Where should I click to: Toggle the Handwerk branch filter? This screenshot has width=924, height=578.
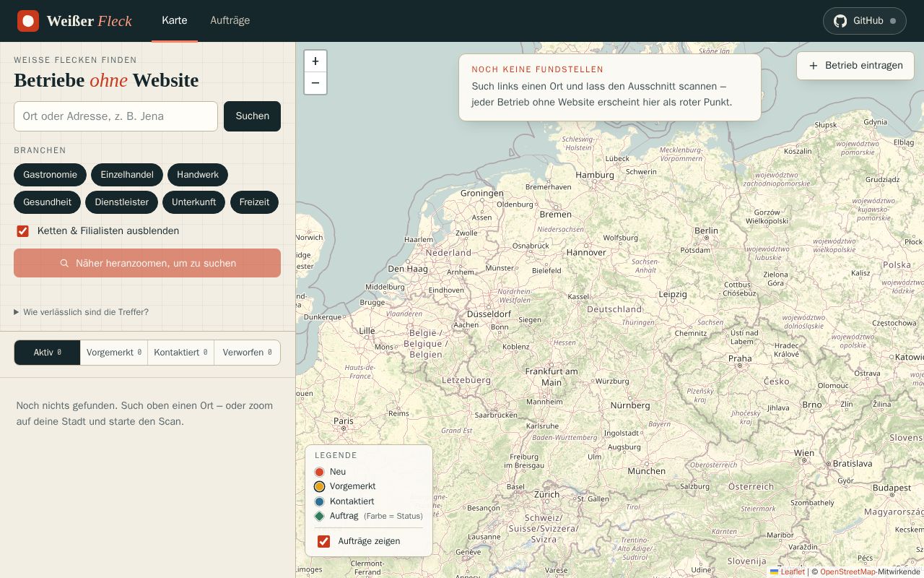tap(198, 175)
